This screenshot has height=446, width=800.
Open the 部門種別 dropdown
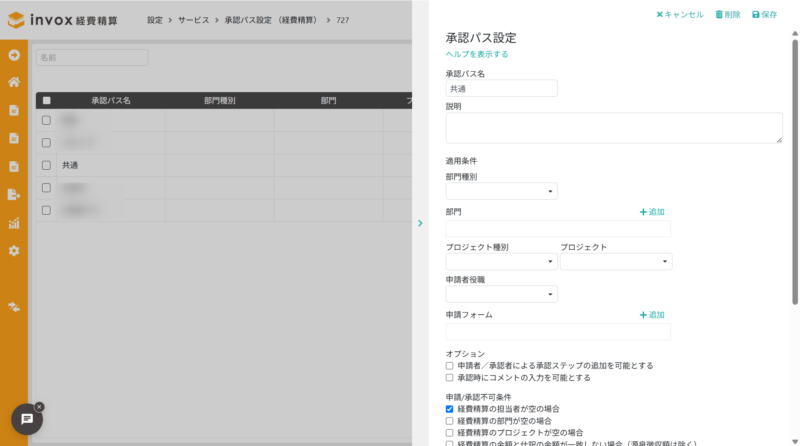click(x=502, y=191)
